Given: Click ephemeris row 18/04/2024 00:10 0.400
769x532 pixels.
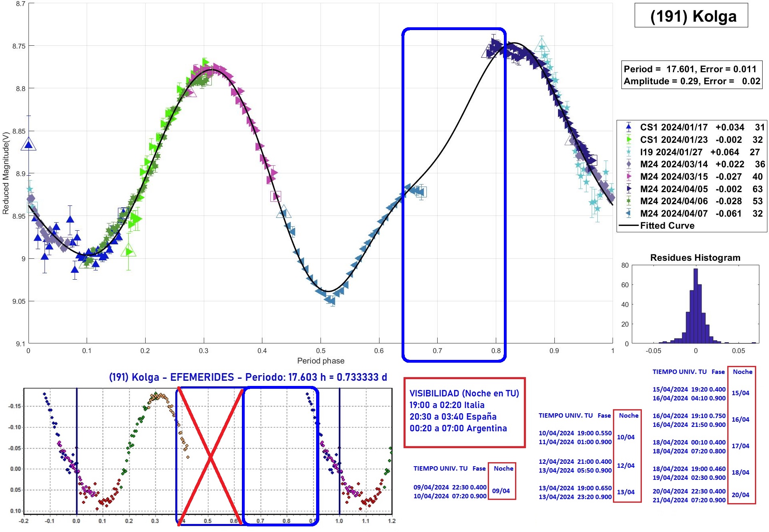Looking at the screenshot, I should coord(689,442).
